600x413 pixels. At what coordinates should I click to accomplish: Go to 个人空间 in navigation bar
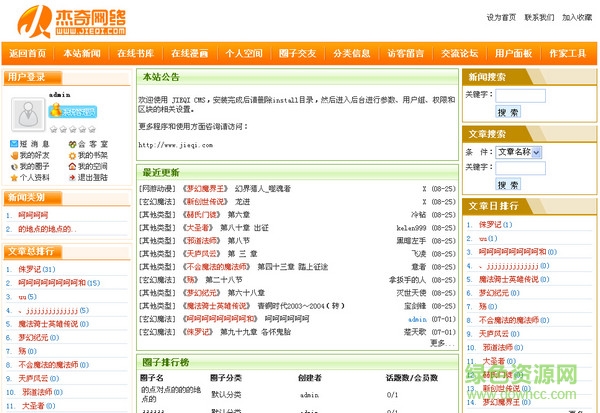[243, 53]
